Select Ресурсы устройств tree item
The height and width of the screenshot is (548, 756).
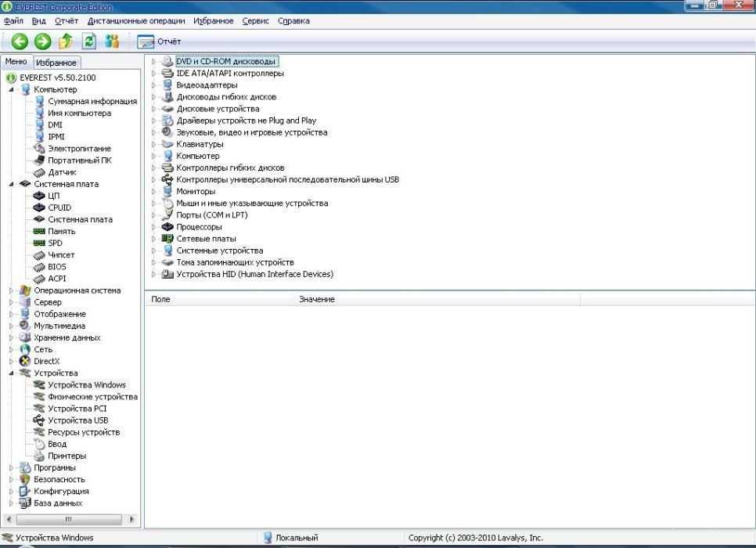click(x=84, y=432)
